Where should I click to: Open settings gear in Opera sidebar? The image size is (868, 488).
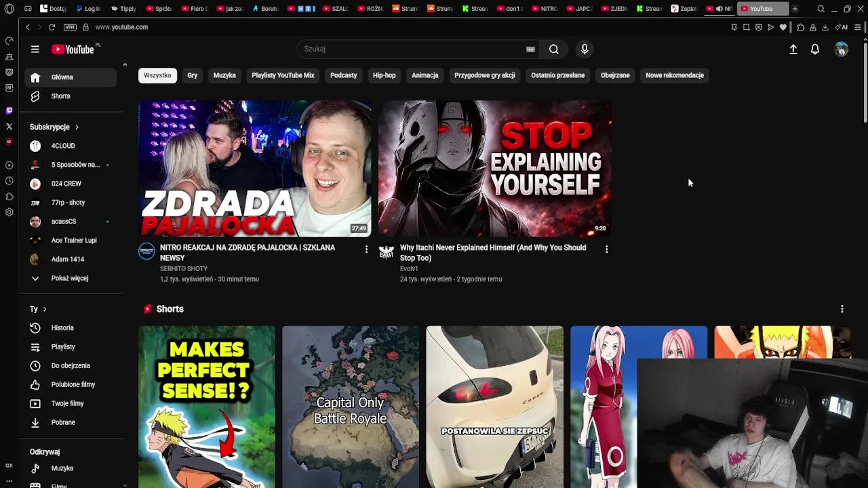[9, 212]
